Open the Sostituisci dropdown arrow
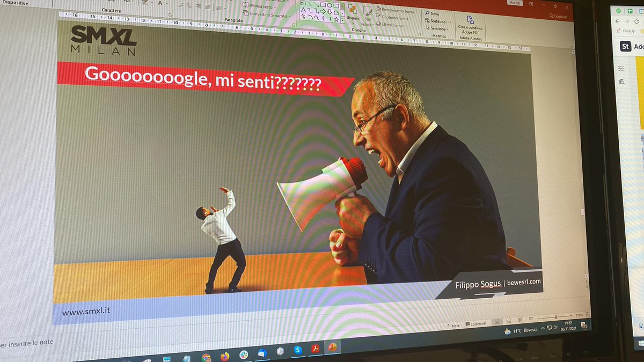Image resolution: width=644 pixels, height=362 pixels. pyautogui.click(x=450, y=21)
